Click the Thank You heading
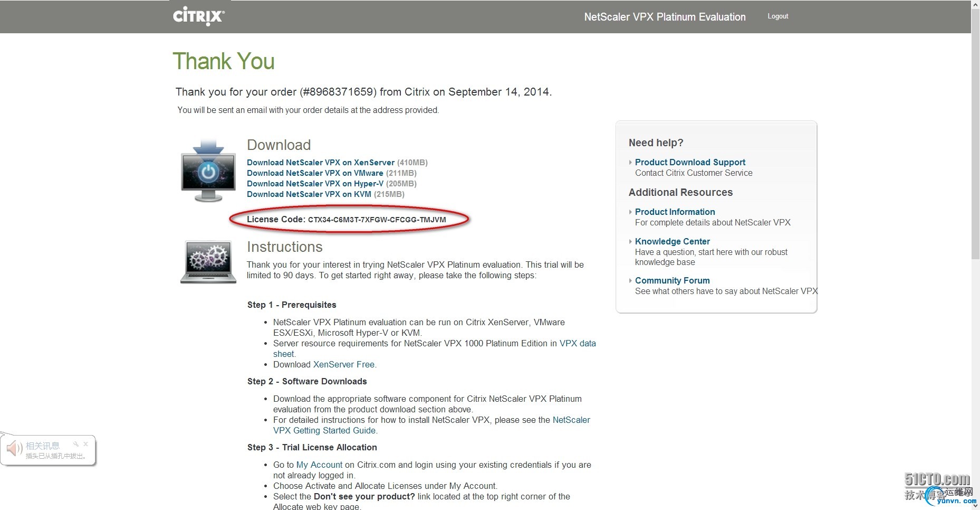980x510 pixels. 224,61
